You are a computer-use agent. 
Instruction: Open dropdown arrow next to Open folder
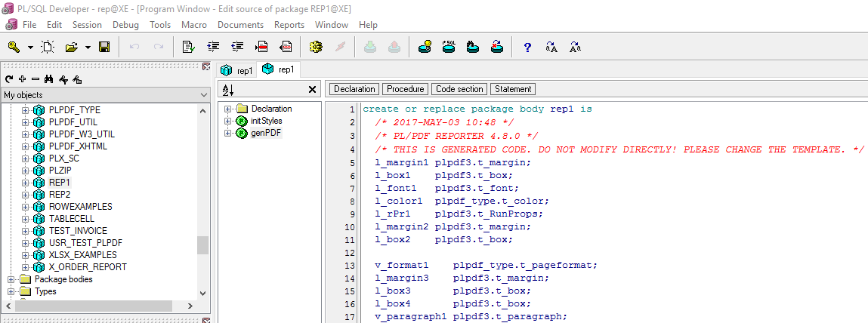(x=88, y=47)
